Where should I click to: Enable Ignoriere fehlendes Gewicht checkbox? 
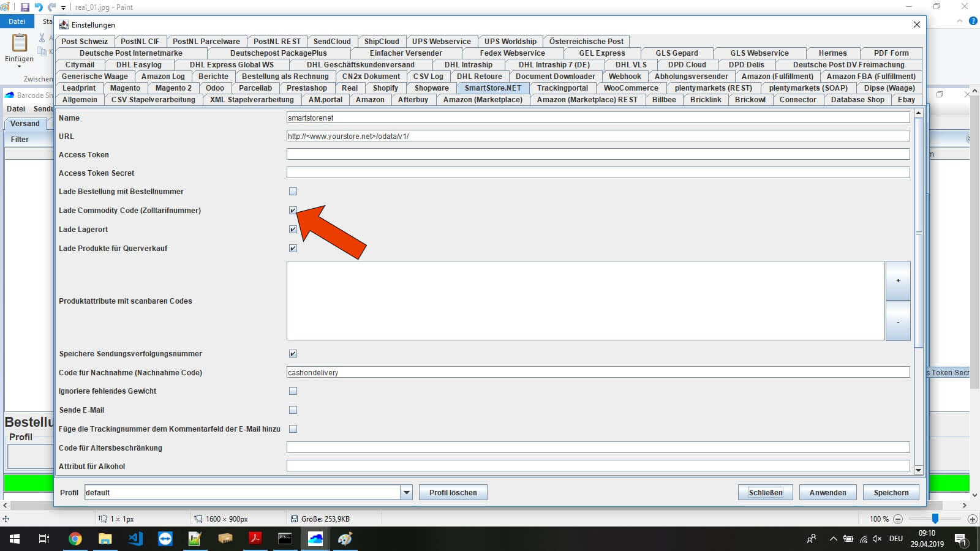(293, 391)
